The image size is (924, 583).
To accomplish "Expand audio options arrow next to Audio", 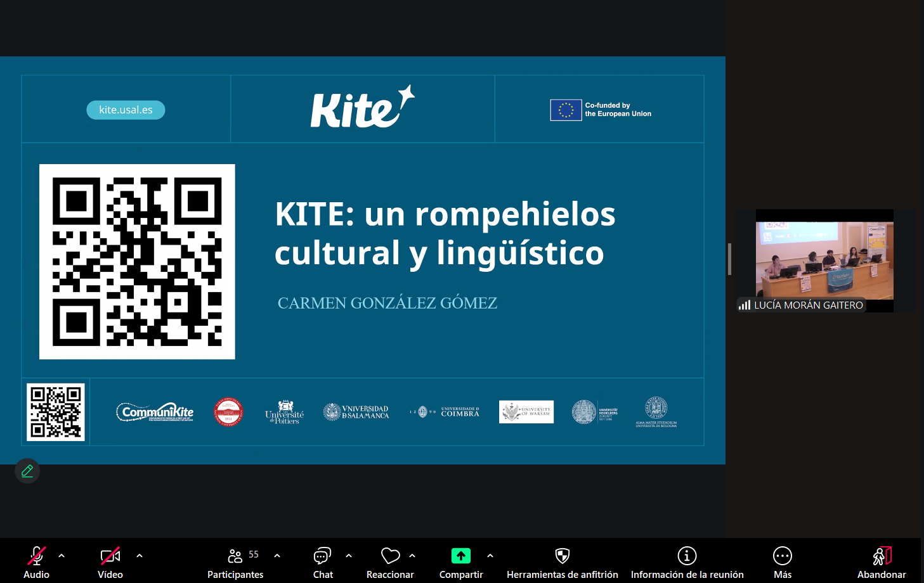I will pos(62,556).
